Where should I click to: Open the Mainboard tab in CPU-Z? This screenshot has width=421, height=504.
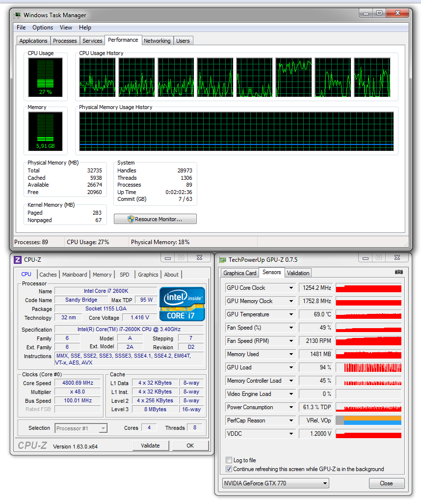pyautogui.click(x=75, y=275)
